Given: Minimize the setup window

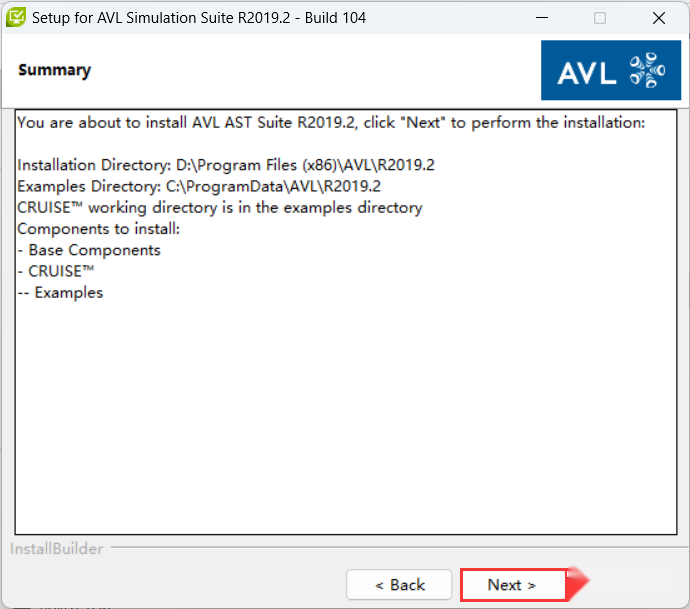Looking at the screenshot, I should (x=542, y=18).
